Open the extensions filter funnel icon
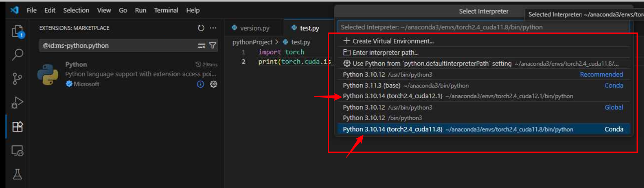 click(213, 45)
